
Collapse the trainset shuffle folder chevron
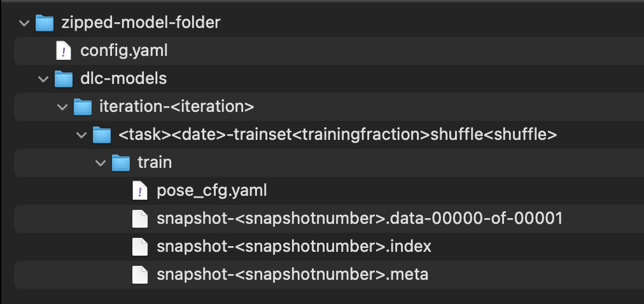pyautogui.click(x=81, y=135)
